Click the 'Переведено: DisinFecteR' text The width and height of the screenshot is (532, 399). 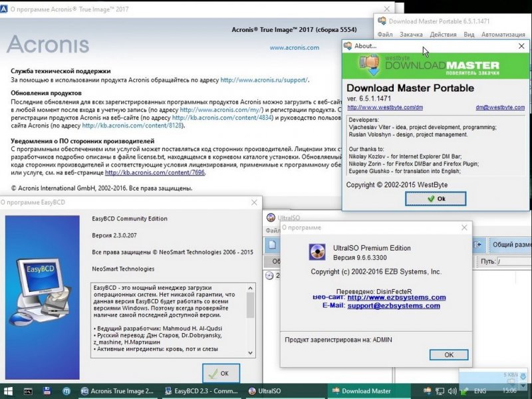[374, 291]
